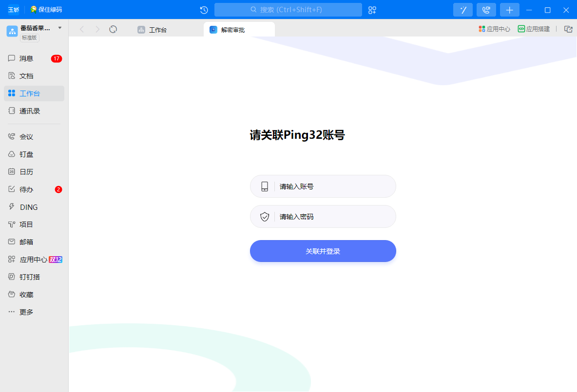Switch to the 工作台 tab
The width and height of the screenshot is (577, 392).
pos(158,30)
